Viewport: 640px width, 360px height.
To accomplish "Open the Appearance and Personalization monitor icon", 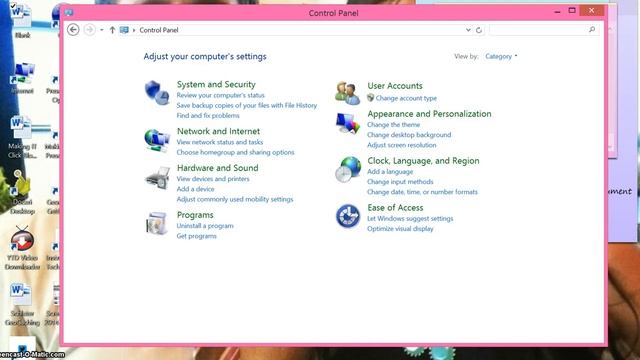I will tap(347, 123).
